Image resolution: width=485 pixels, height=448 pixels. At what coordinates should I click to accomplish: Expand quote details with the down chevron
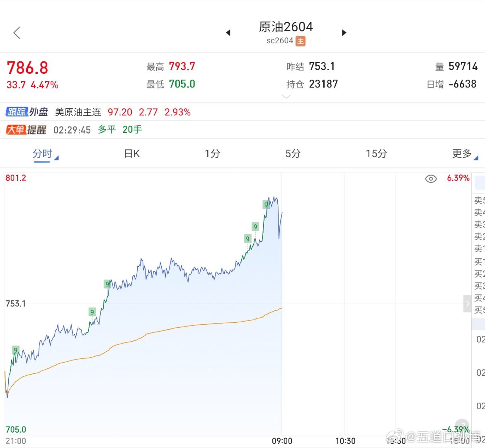coord(286,97)
